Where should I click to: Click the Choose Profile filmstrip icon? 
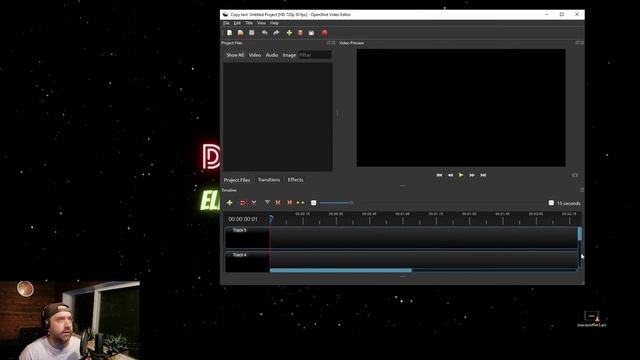(300, 33)
